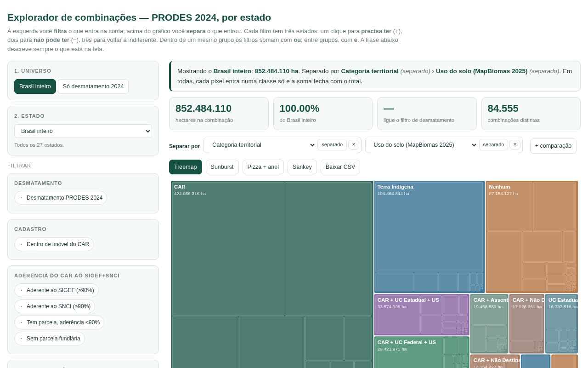The height and width of the screenshot is (368, 588).
Task: Toggle the Tem parcela, aderência <90% filter
Action: [59, 322]
